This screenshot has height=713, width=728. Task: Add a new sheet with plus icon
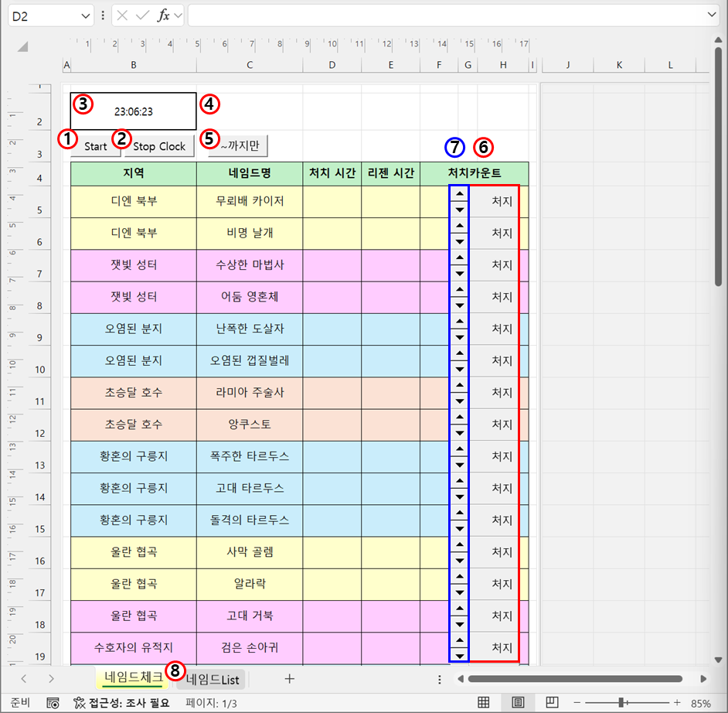pos(289,679)
